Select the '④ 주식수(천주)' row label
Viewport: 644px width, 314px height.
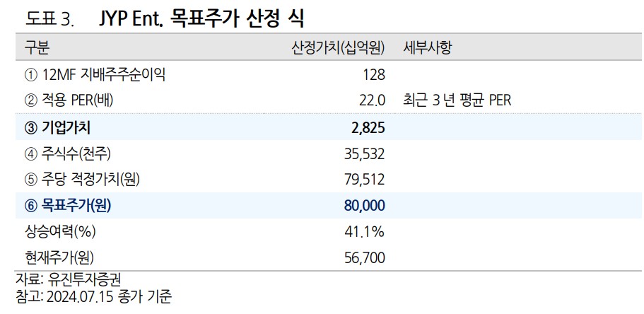point(68,154)
